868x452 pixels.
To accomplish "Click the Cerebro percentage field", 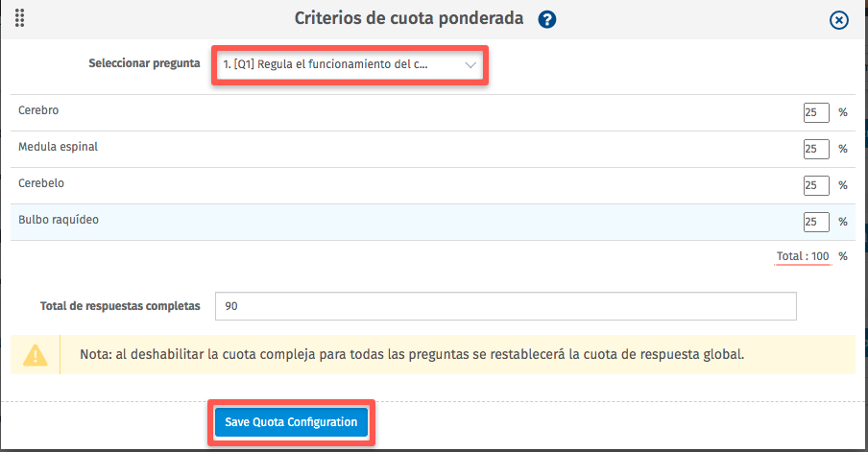I will pos(816,112).
